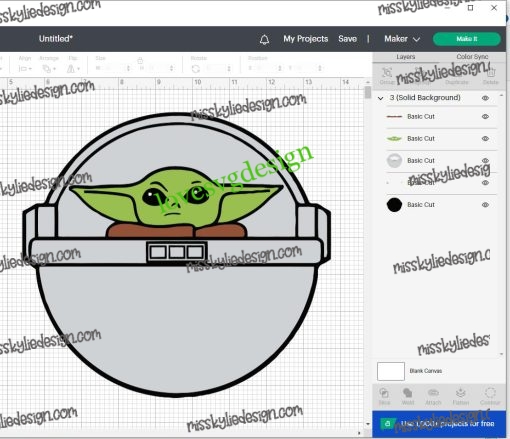Open the notifications bell
This screenshot has height=439, width=510.
pos(264,39)
